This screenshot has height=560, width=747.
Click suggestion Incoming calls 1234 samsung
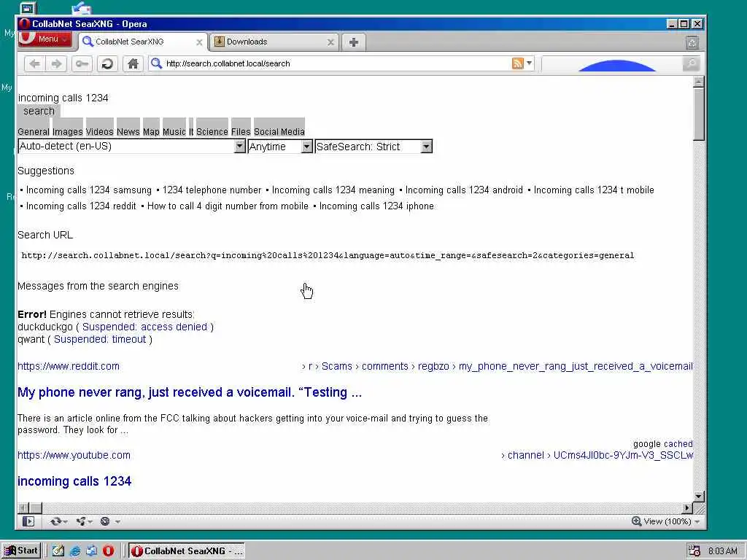point(88,190)
